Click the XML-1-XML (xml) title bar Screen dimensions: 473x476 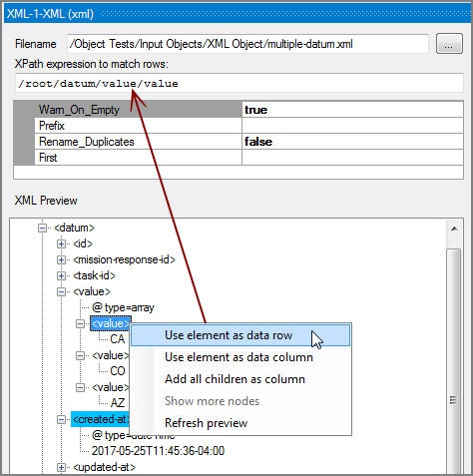(x=238, y=14)
